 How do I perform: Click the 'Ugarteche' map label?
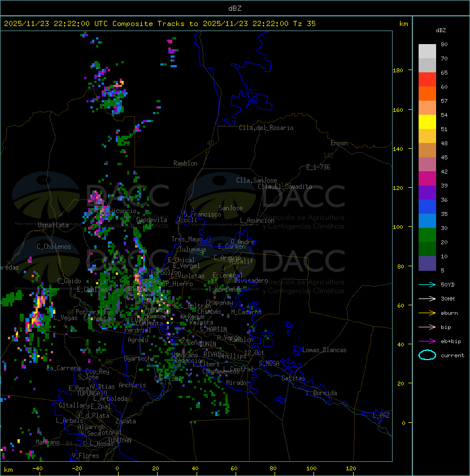[140, 358]
